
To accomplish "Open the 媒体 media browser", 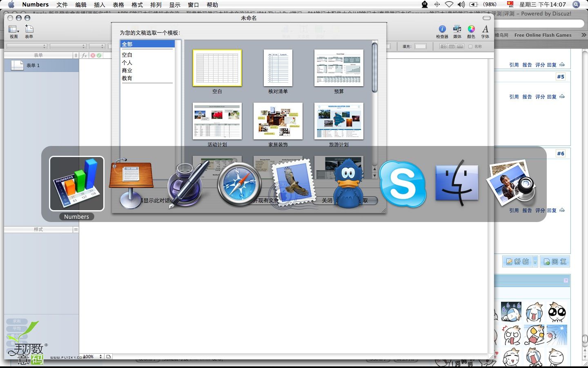I will click(x=457, y=31).
